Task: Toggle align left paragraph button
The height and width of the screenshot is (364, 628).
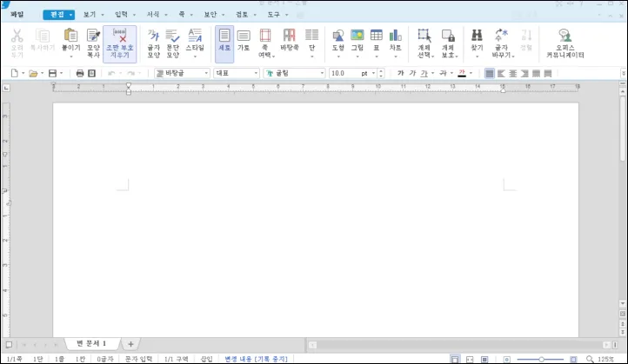Action: point(501,73)
